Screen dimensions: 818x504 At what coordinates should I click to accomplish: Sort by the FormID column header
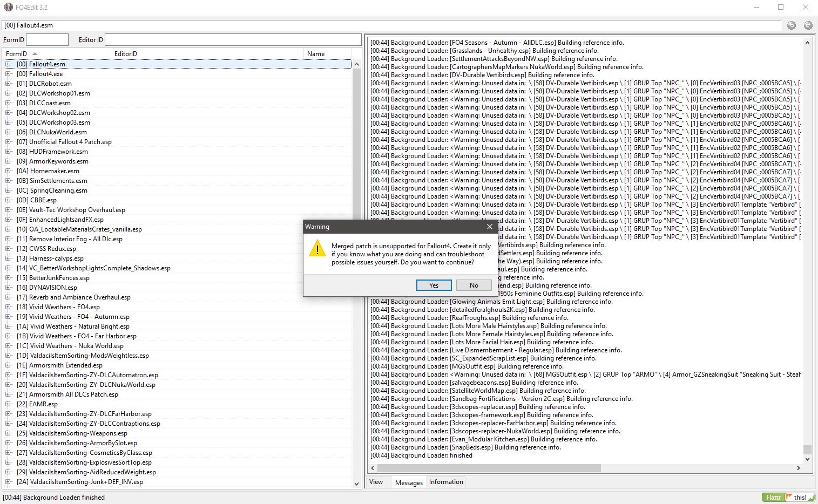click(x=56, y=53)
